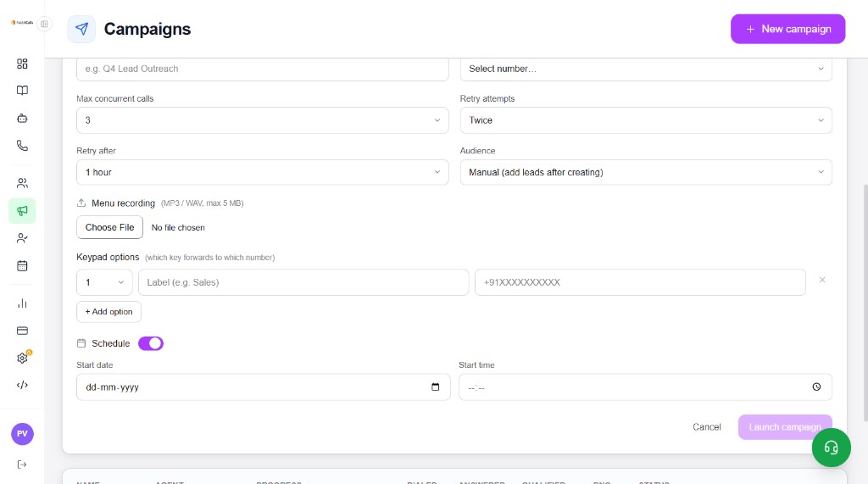Image resolution: width=868 pixels, height=484 pixels.
Task: Open the billing card icon
Action: coord(22,331)
